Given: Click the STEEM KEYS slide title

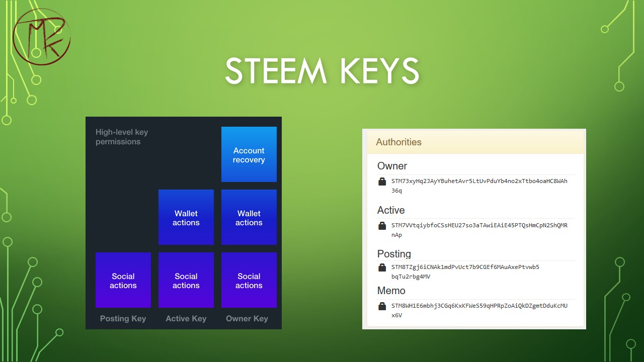Looking at the screenshot, I should (322, 71).
